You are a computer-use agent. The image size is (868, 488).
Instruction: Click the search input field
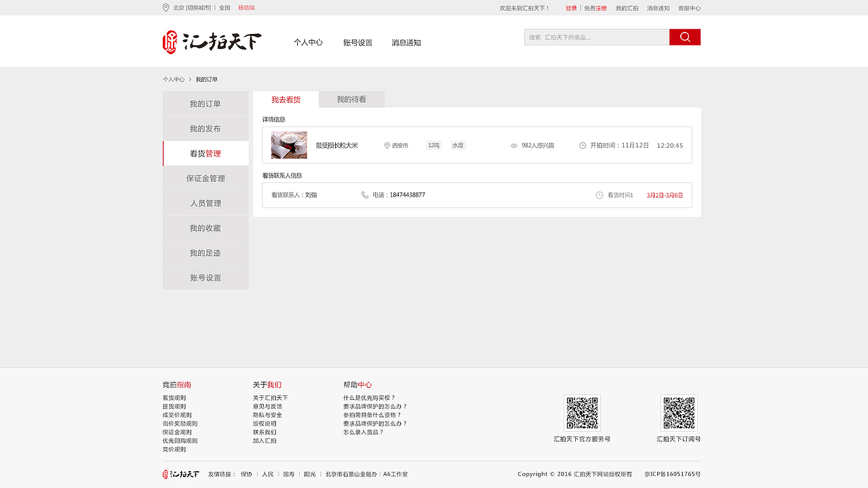[x=597, y=37]
